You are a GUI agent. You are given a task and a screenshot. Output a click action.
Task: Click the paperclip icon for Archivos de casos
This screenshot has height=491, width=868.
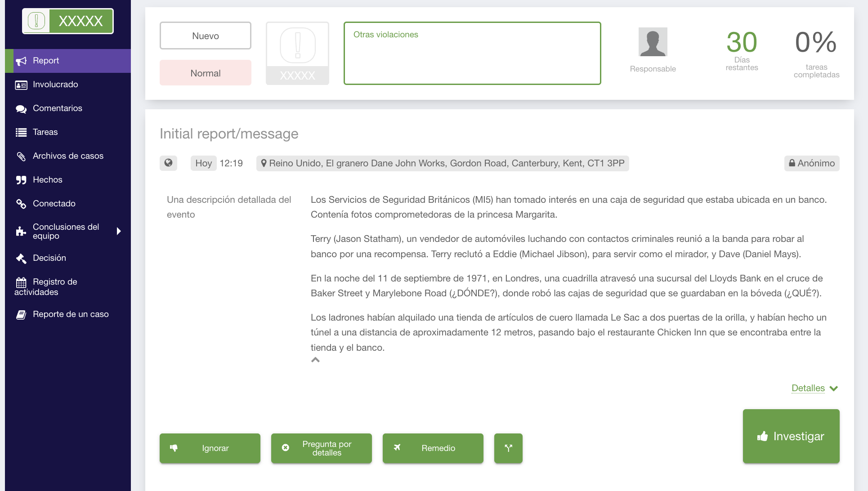[21, 156]
